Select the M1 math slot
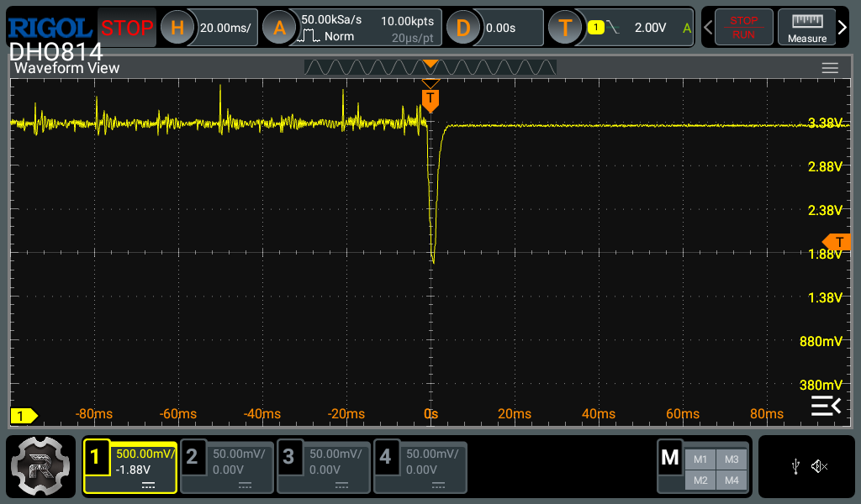 tap(700, 459)
